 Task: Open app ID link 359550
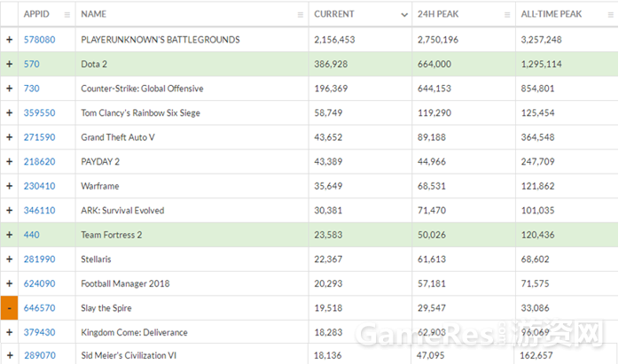point(39,112)
